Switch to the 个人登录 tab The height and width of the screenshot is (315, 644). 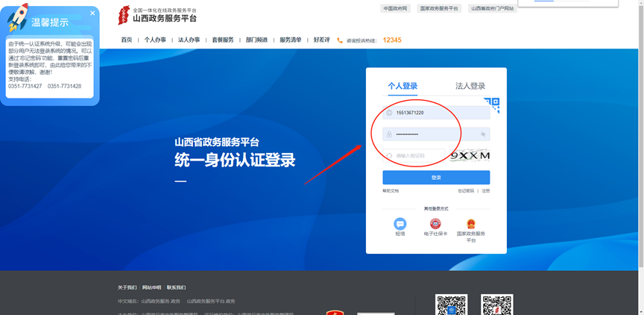pos(402,86)
